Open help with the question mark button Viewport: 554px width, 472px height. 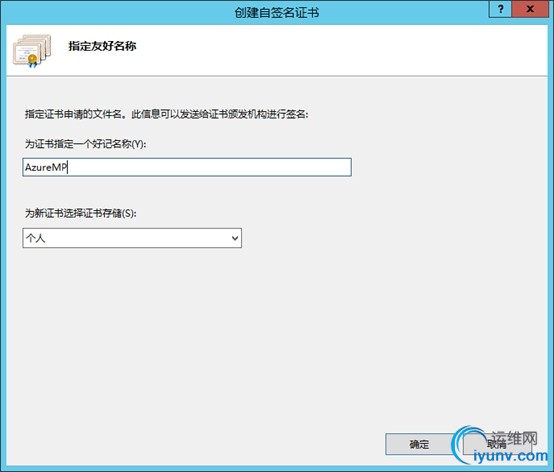click(500, 9)
